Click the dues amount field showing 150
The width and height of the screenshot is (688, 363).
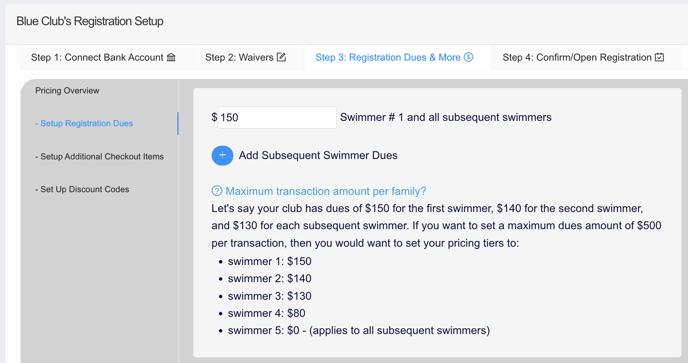pos(277,117)
